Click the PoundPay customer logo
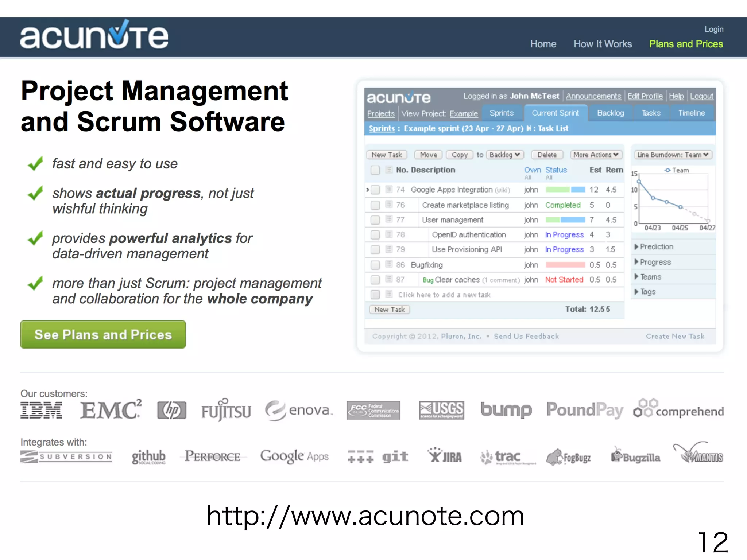 pos(585,411)
